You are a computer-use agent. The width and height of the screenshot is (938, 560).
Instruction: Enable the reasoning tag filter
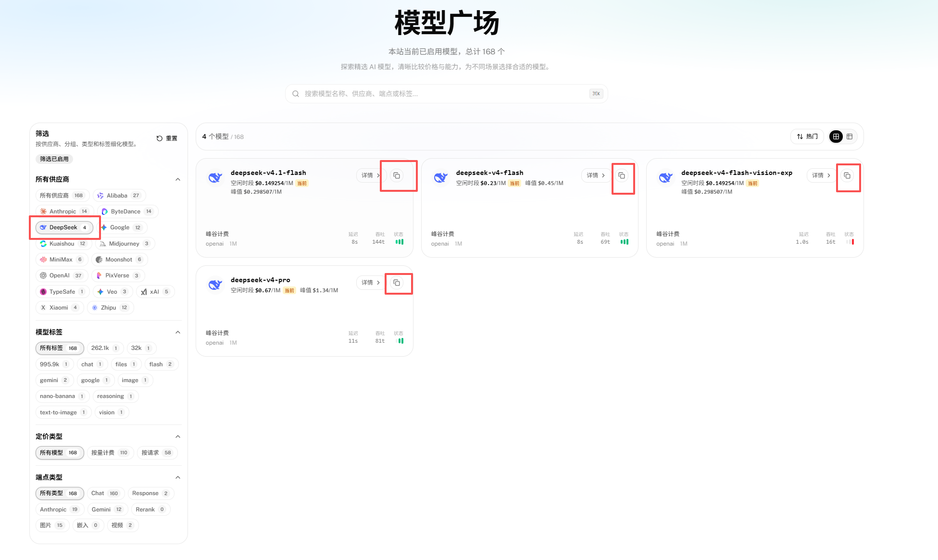(x=115, y=396)
